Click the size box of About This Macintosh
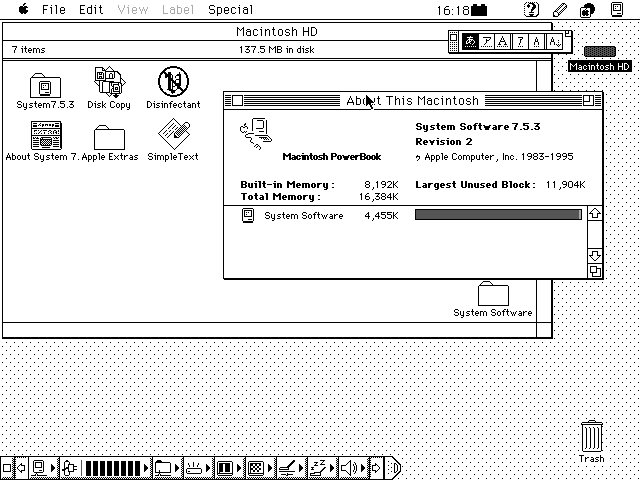640x480 pixels. [x=595, y=271]
